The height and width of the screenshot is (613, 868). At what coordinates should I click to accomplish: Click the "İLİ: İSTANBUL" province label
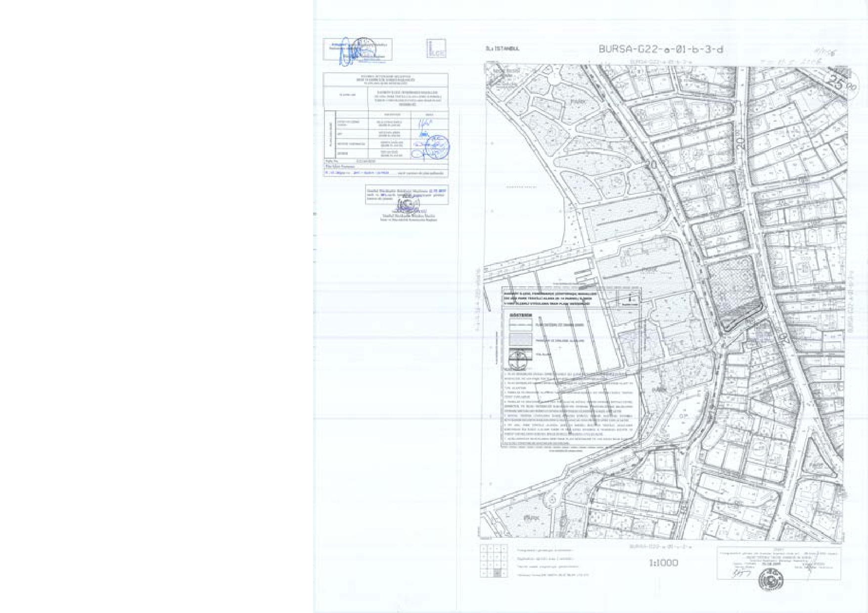pos(503,48)
